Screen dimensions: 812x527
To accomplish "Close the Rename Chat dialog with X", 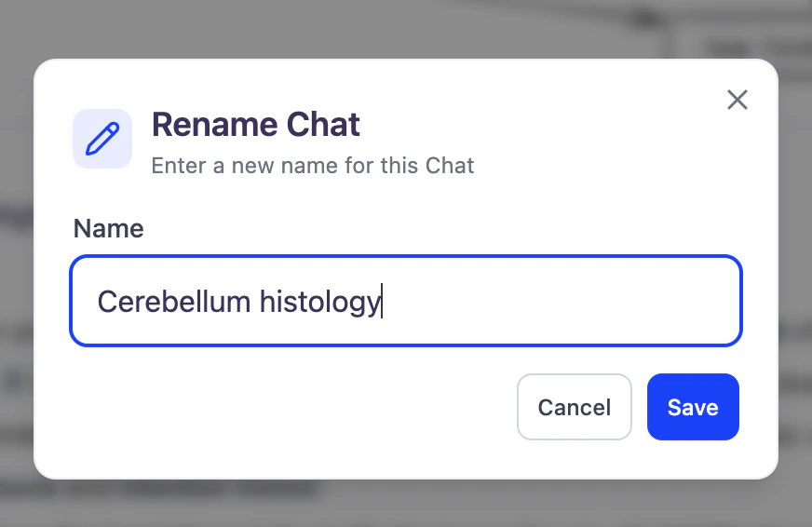I will point(737,100).
